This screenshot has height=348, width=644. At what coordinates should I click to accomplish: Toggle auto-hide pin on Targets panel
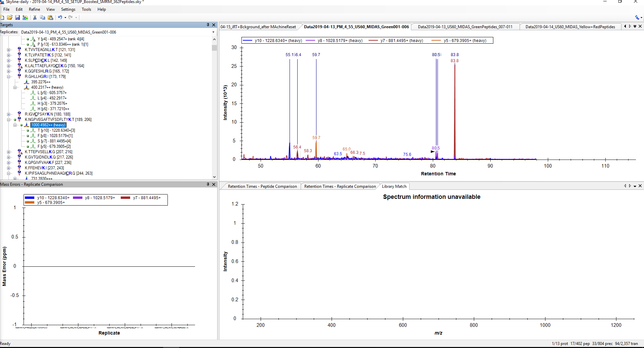208,25
